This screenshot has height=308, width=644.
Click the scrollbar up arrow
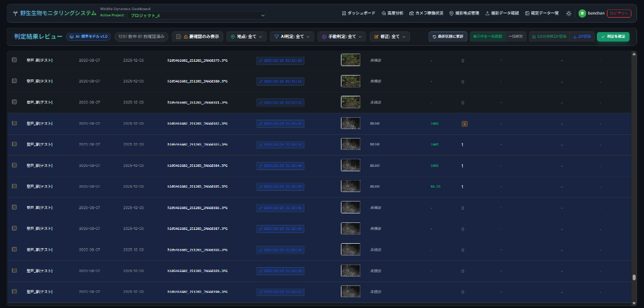point(634,54)
